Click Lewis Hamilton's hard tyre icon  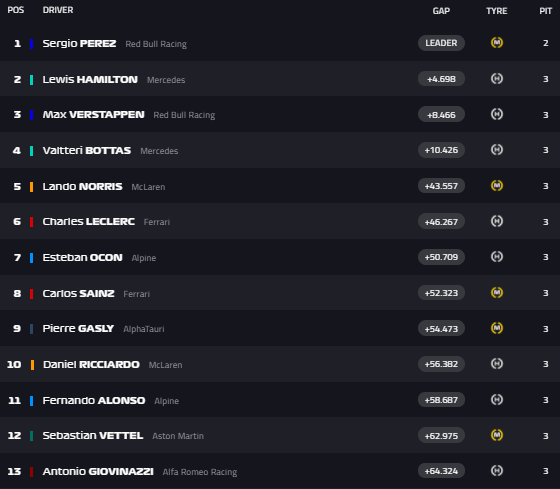coord(497,79)
